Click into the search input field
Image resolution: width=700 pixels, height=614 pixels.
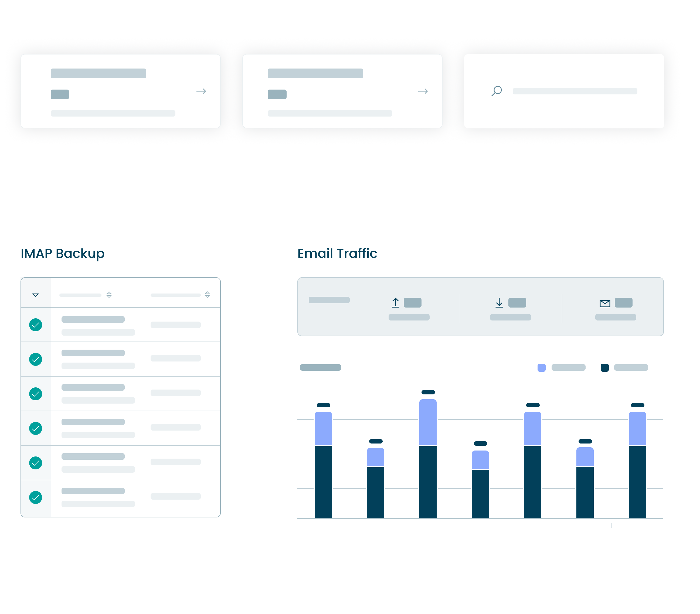575,91
